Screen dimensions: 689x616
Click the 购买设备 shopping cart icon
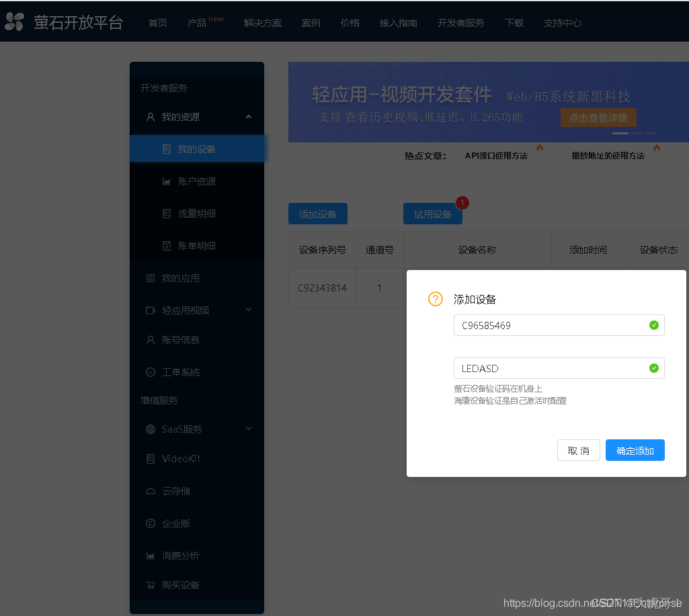tap(149, 584)
